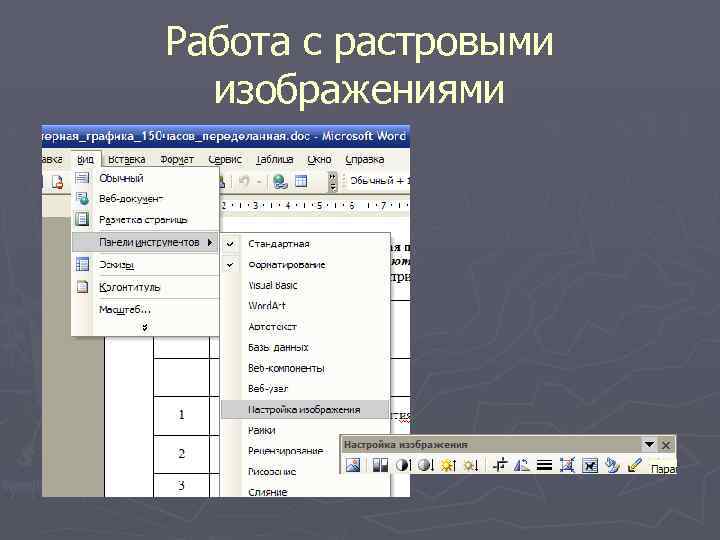Open the Формат menu

pos(177,159)
